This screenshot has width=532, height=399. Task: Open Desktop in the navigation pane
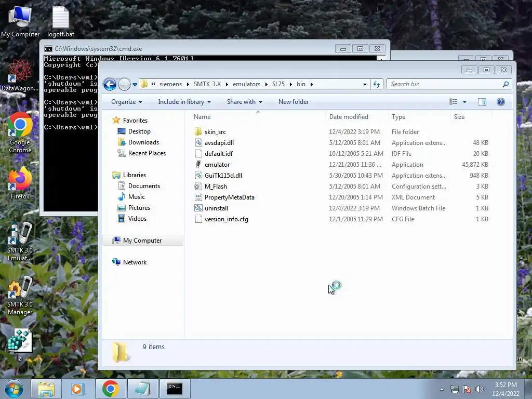[x=139, y=131]
